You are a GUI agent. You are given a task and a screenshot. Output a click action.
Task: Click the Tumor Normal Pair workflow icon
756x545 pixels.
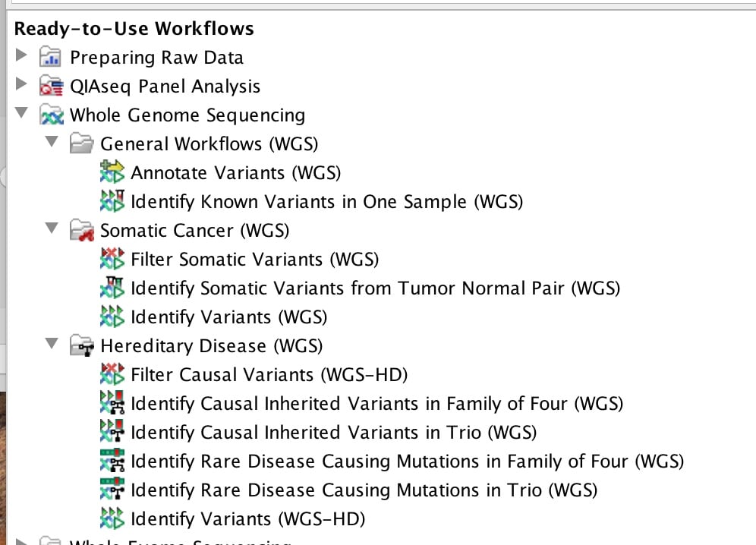point(112,288)
